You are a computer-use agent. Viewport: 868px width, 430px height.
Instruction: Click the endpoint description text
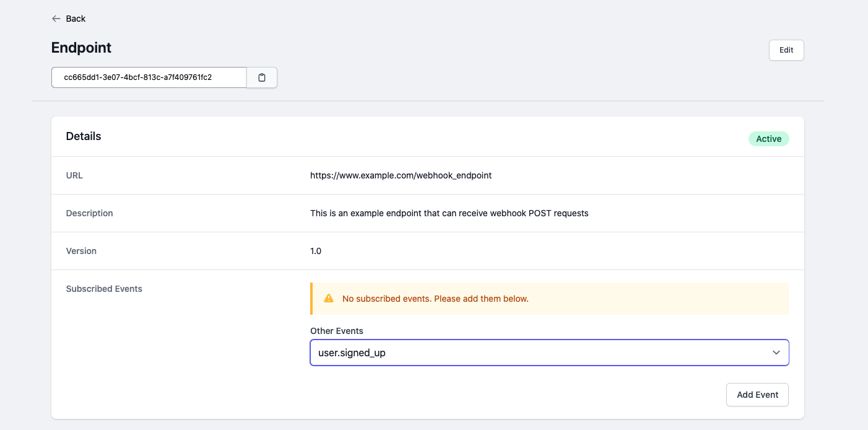449,213
